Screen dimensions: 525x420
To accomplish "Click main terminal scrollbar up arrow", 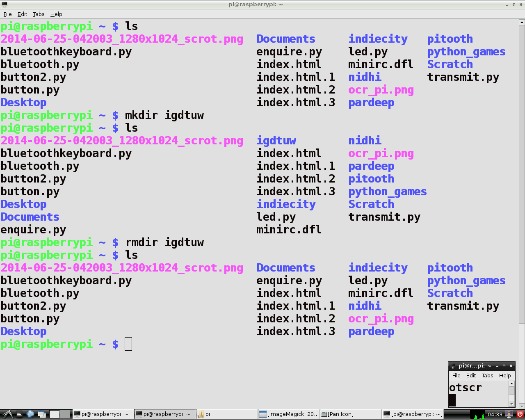I will pos(522,23).
